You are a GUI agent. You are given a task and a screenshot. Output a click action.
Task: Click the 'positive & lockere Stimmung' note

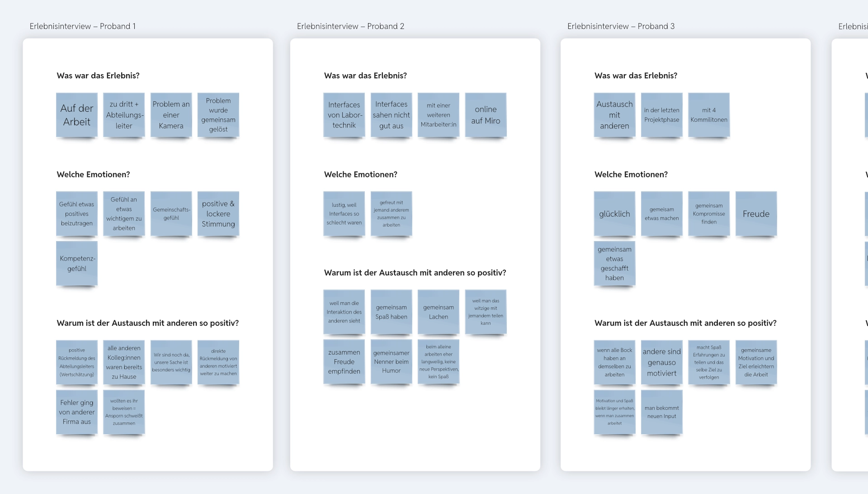pyautogui.click(x=218, y=214)
